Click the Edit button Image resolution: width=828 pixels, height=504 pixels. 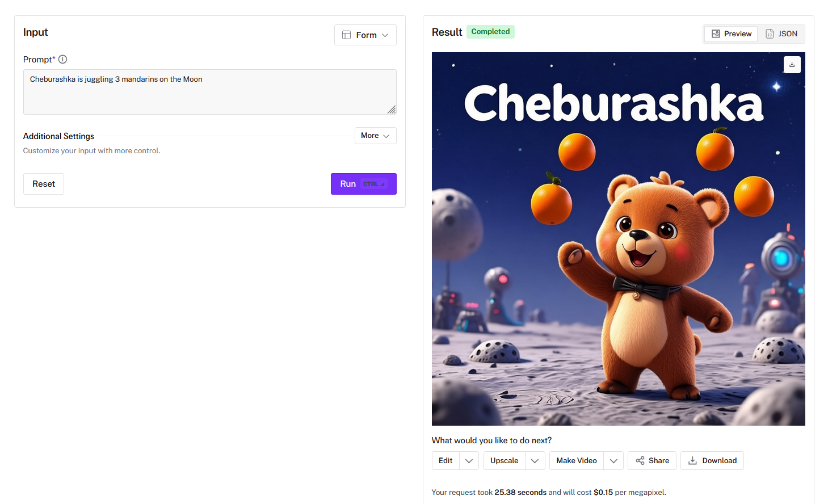445,461
